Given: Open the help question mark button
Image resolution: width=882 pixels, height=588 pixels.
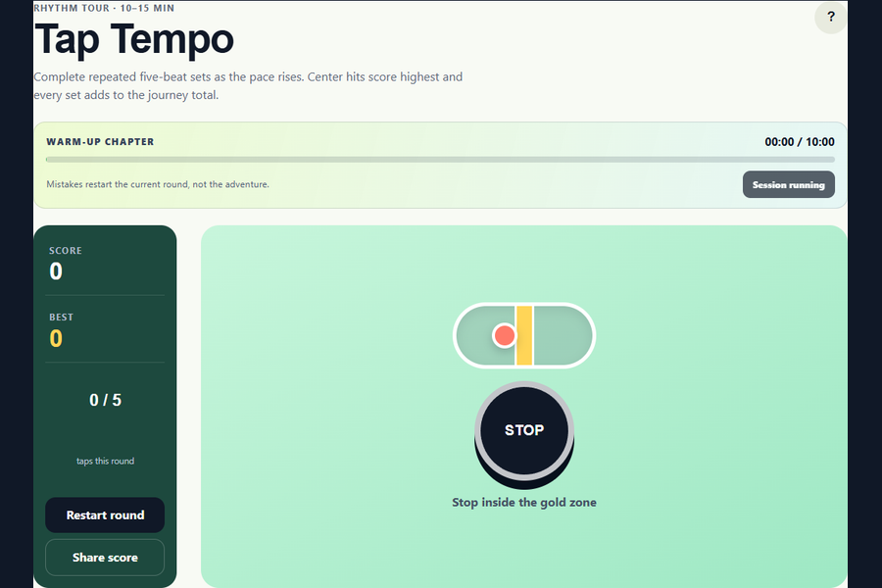Looking at the screenshot, I should pos(830,18).
